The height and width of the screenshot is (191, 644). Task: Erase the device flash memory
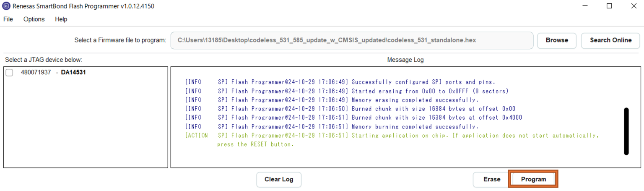point(491,179)
